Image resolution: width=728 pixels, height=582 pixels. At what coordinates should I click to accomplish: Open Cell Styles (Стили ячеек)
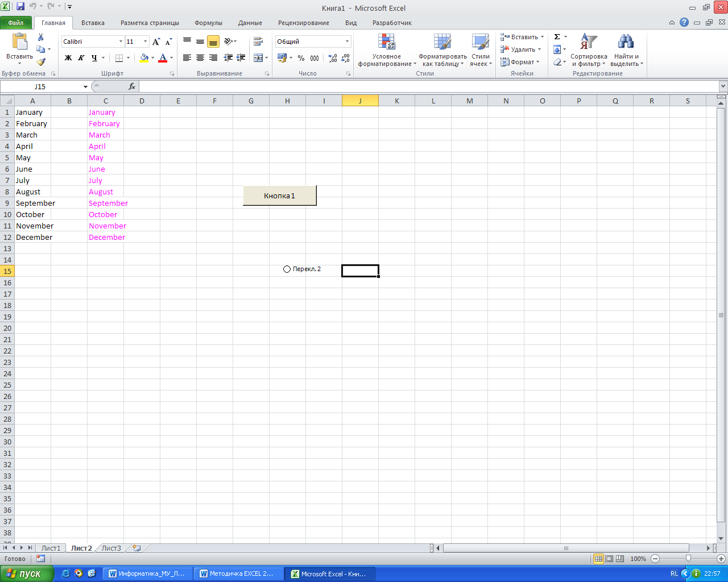pos(481,50)
